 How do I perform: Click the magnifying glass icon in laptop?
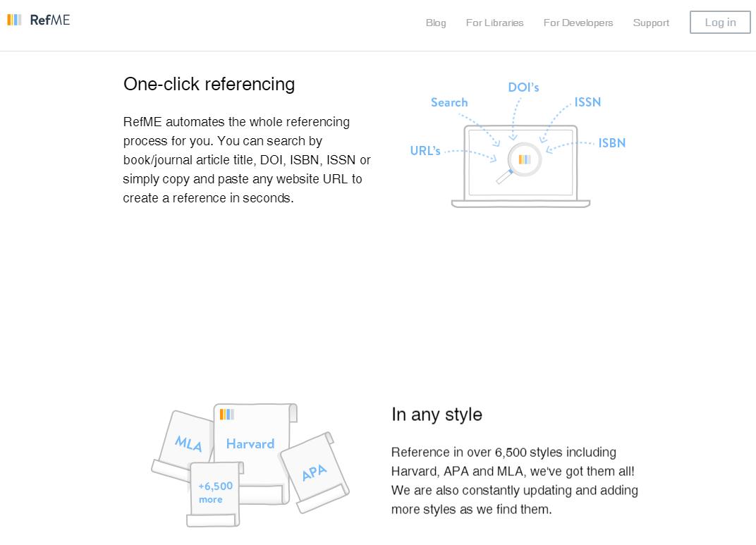pyautogui.click(x=520, y=162)
